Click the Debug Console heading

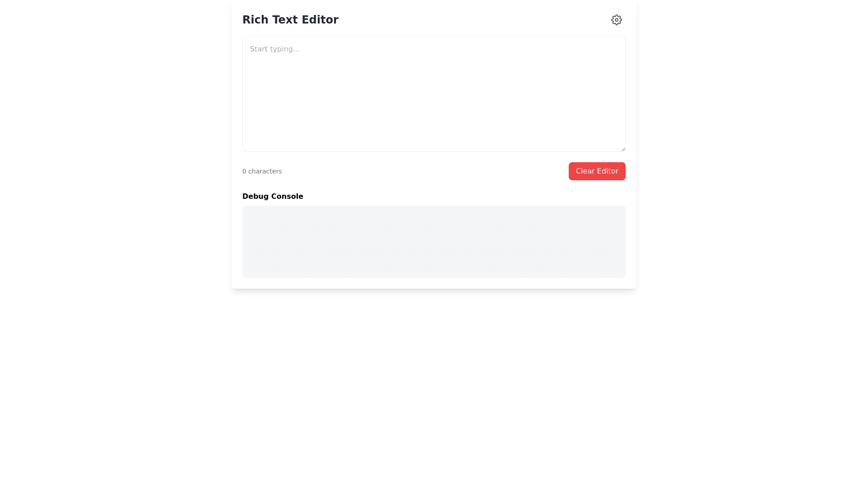pyautogui.click(x=273, y=197)
